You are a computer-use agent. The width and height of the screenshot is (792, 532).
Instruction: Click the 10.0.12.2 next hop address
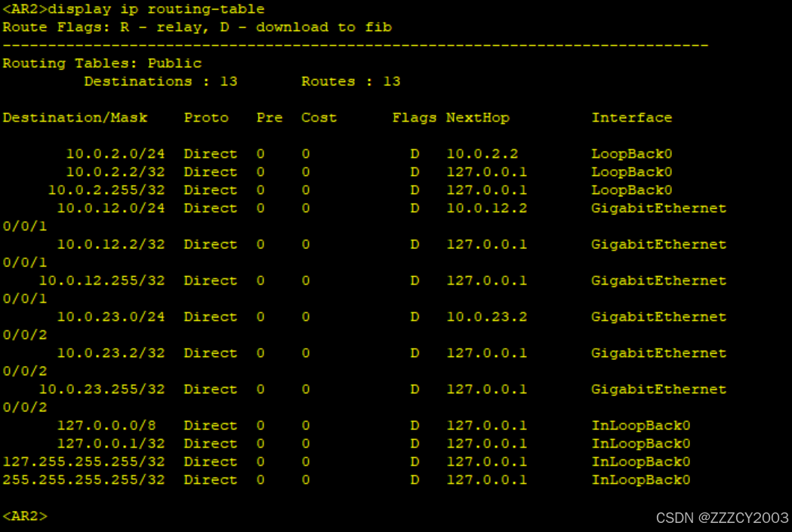click(x=486, y=208)
